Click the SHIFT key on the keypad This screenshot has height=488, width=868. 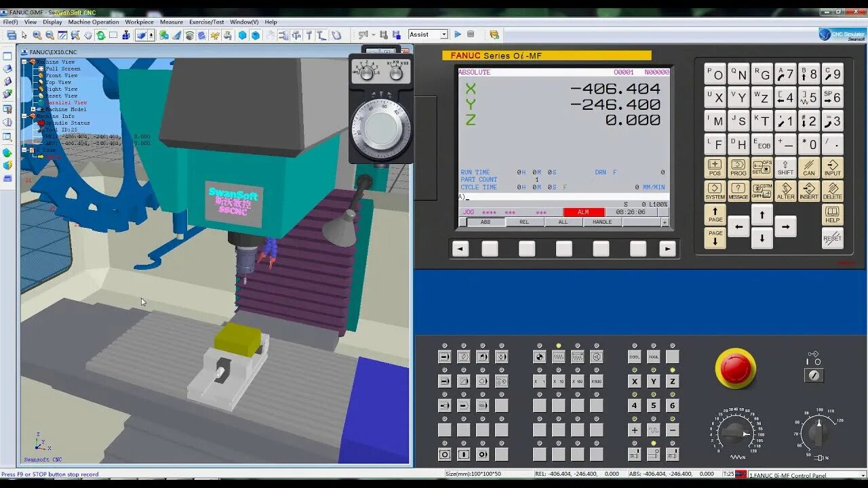coord(785,168)
